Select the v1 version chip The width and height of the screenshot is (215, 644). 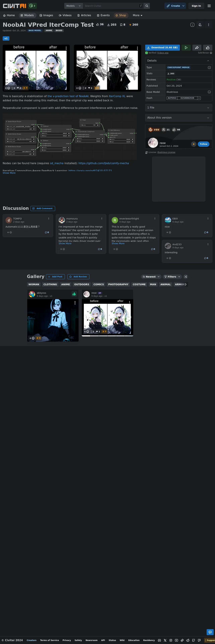point(6,38)
